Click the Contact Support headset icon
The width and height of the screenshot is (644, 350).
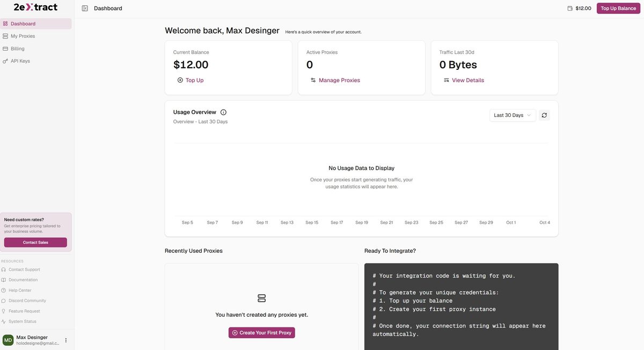point(4,269)
